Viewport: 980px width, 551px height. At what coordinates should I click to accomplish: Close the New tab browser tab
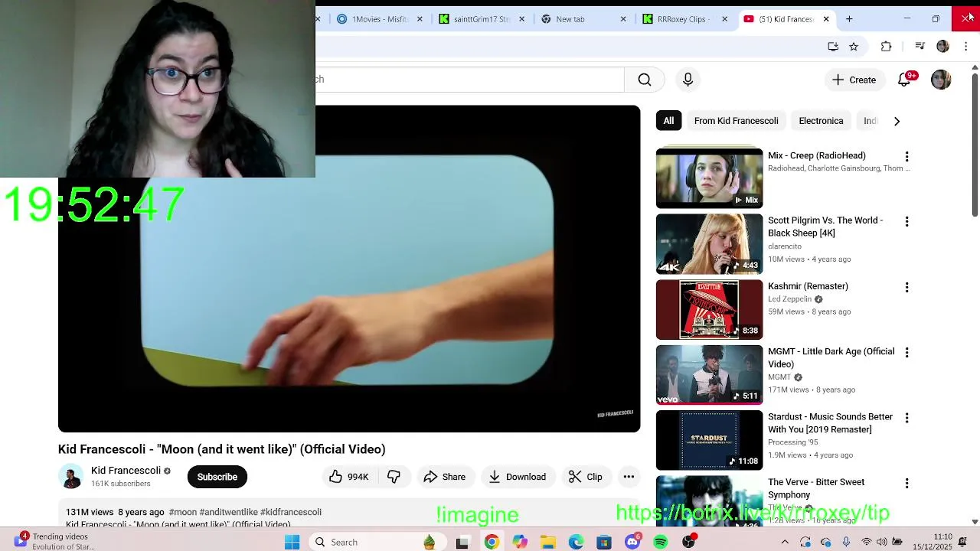tap(623, 19)
